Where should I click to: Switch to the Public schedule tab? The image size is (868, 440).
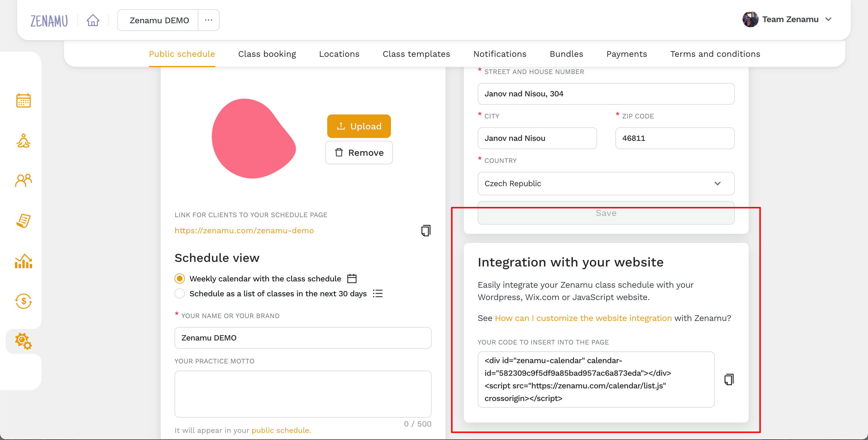[182, 54]
